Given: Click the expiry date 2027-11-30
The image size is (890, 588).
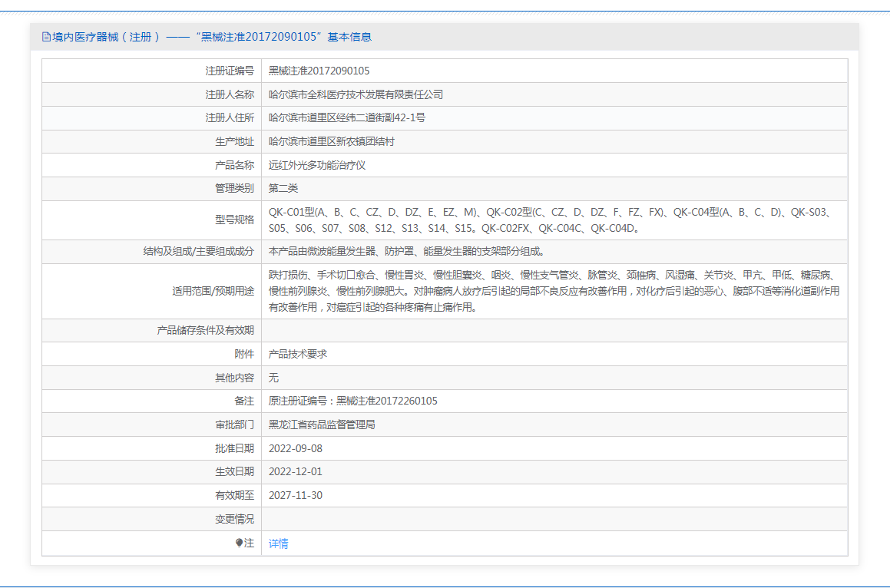Looking at the screenshot, I should coord(295,496).
